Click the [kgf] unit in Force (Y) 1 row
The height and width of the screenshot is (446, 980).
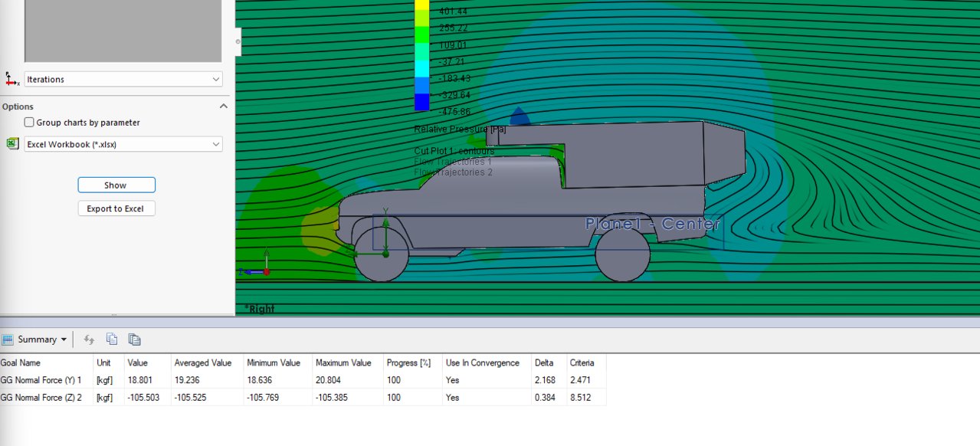pyautogui.click(x=105, y=379)
